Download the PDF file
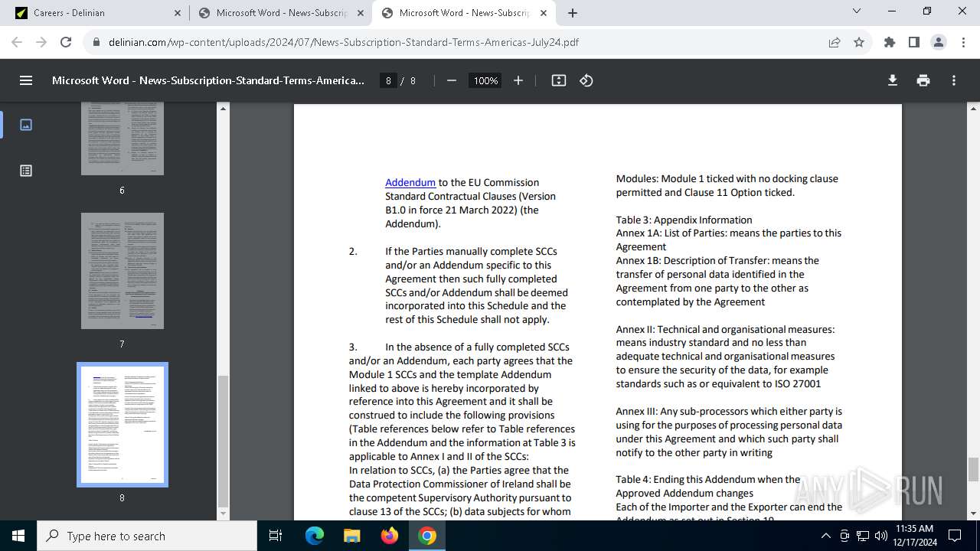 tap(893, 80)
